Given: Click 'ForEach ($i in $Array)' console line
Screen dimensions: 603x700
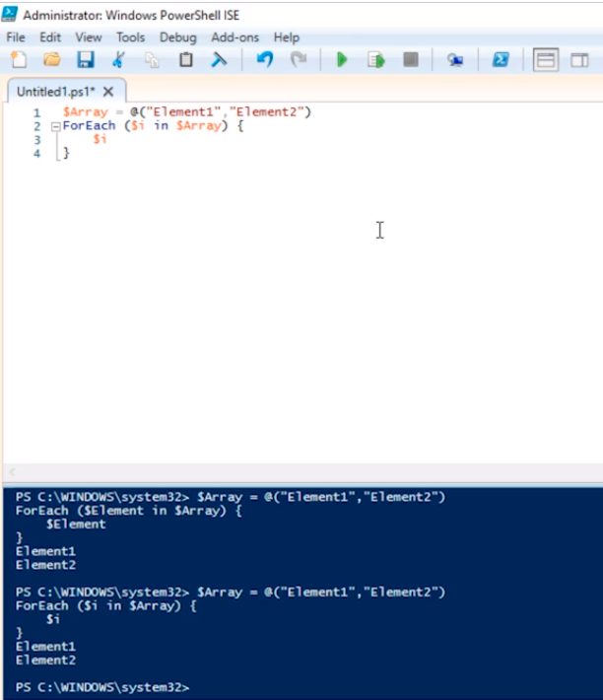Looking at the screenshot, I should (x=105, y=605).
